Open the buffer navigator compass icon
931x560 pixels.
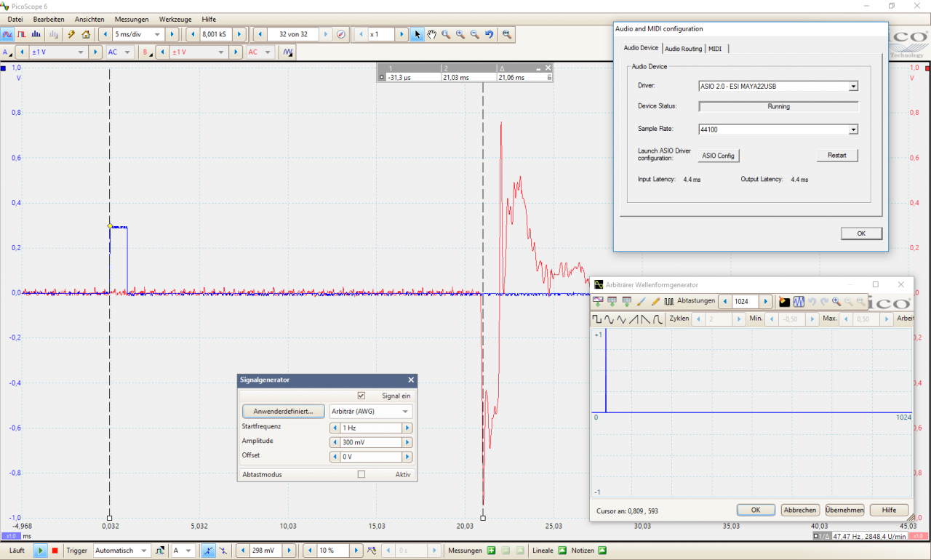[341, 34]
